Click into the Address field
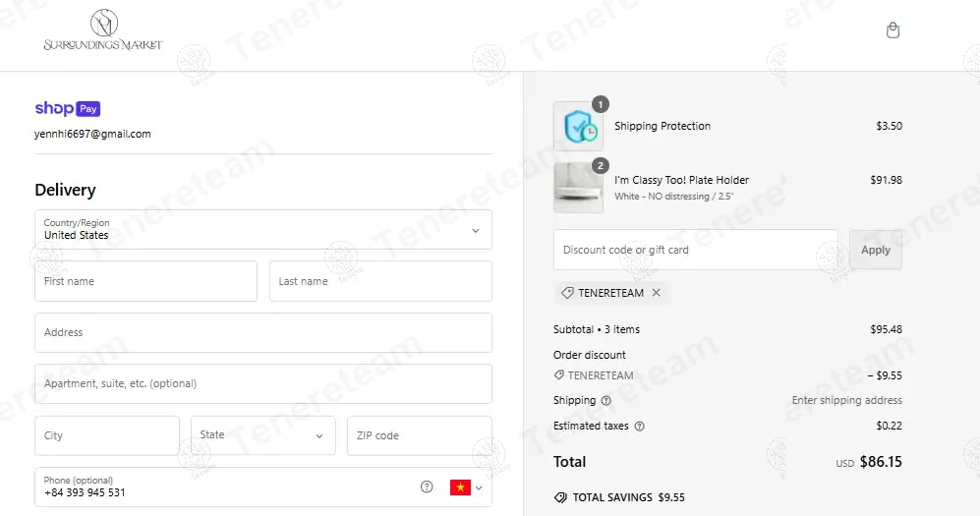Screen dimensions: 980x516 (x=263, y=332)
